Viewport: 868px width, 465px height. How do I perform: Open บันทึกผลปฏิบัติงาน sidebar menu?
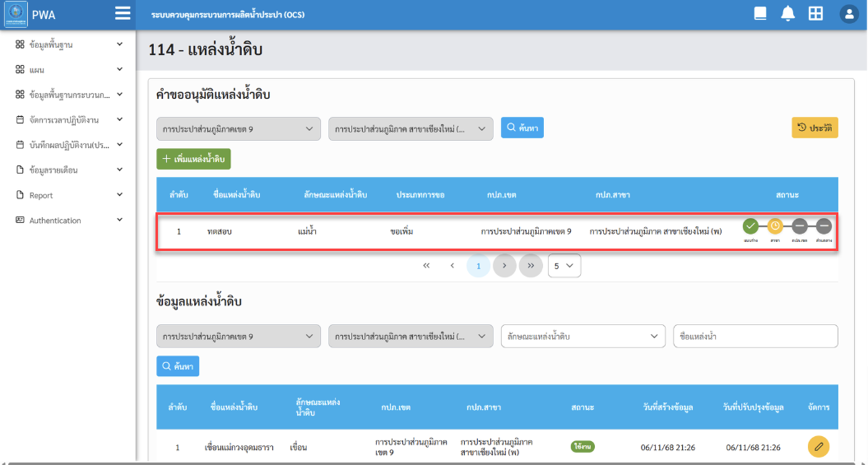point(68,145)
